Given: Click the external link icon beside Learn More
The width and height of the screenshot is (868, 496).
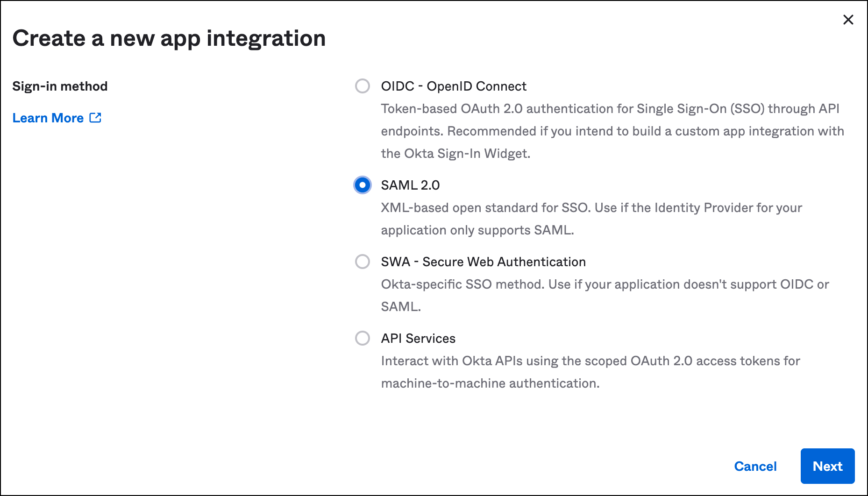Looking at the screenshot, I should (95, 118).
